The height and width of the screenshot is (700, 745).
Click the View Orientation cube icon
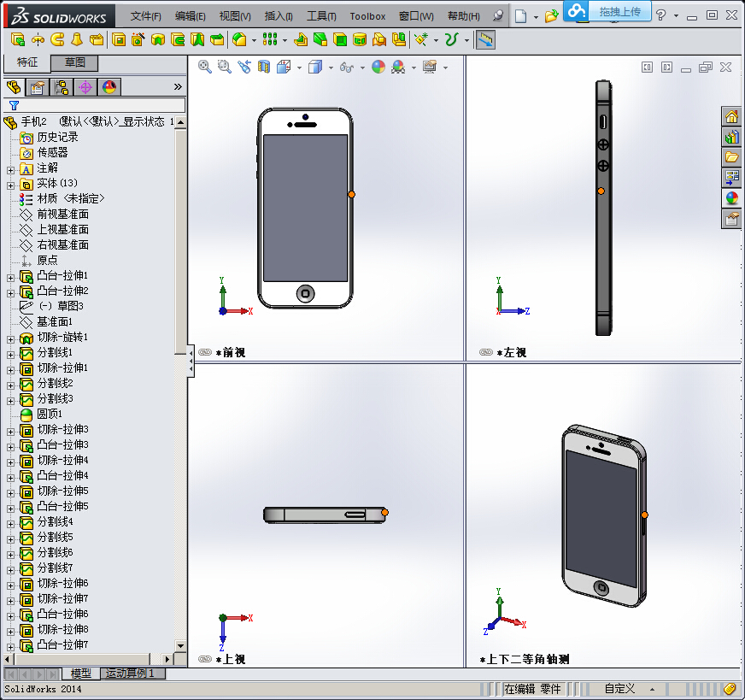(x=284, y=67)
